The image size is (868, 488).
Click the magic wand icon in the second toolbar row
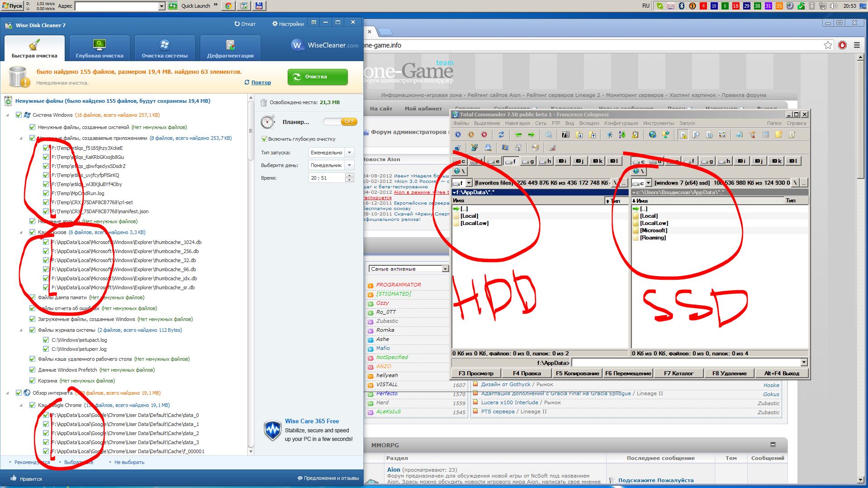474,148
